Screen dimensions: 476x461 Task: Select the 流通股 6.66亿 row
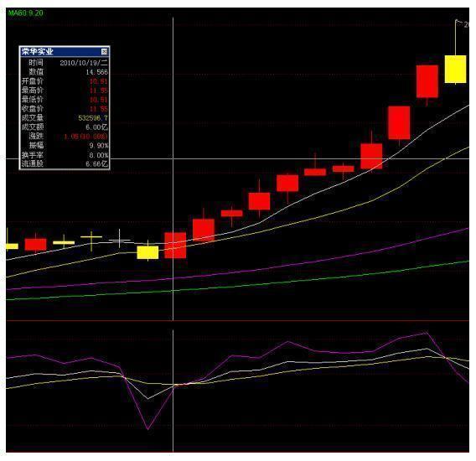click(65, 164)
